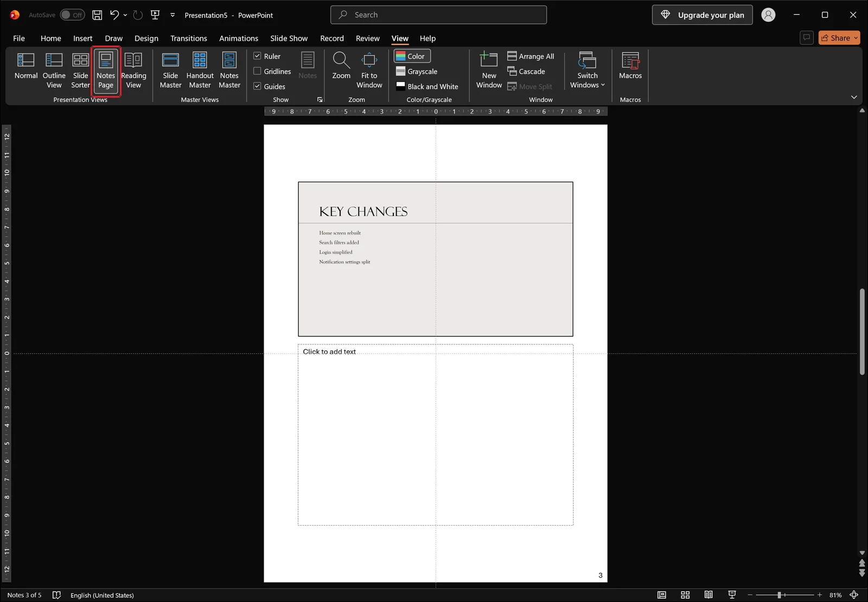Viewport: 868px width, 602px height.
Task: Enable the Gridlines checkbox
Action: tap(257, 72)
